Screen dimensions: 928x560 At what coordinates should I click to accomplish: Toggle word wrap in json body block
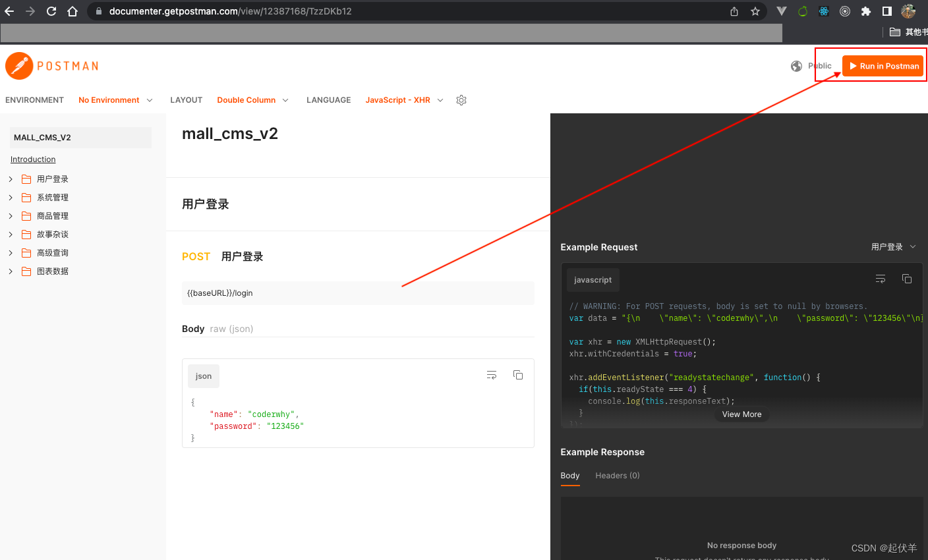click(x=492, y=375)
